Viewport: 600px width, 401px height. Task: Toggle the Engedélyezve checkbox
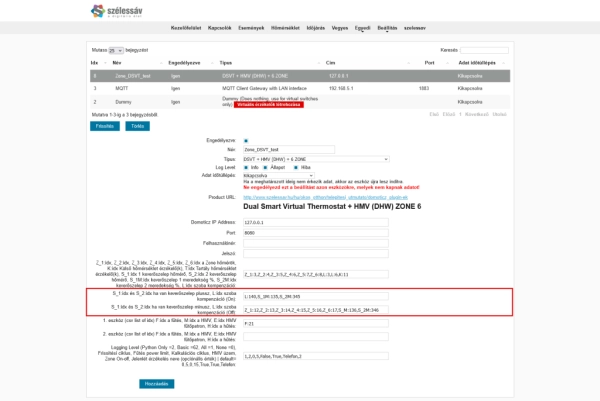(246, 140)
